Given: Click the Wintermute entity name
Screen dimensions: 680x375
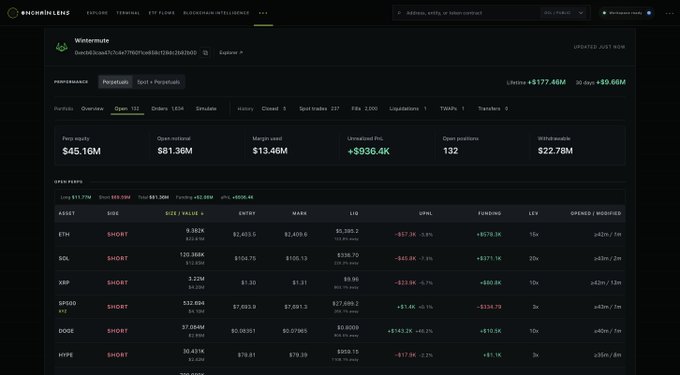Looking at the screenshot, I should point(92,40).
